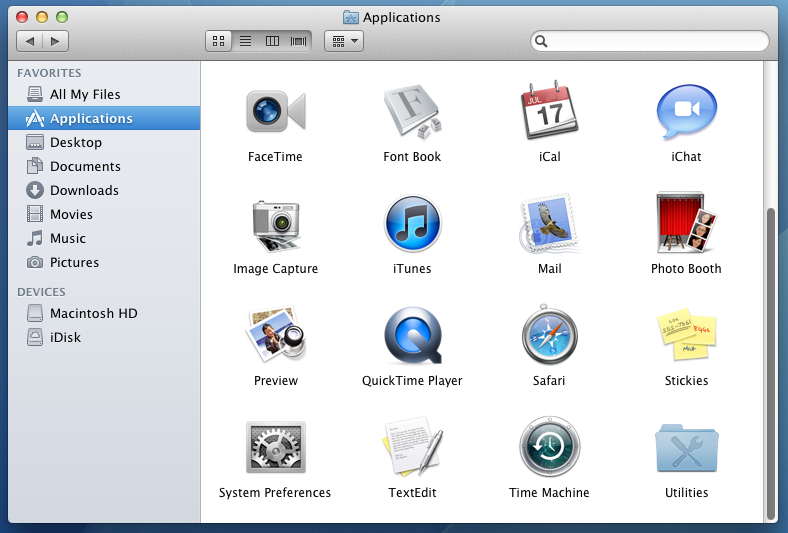Click the System Preferences name label
Viewport: 788px width, 533px height.
tap(275, 493)
